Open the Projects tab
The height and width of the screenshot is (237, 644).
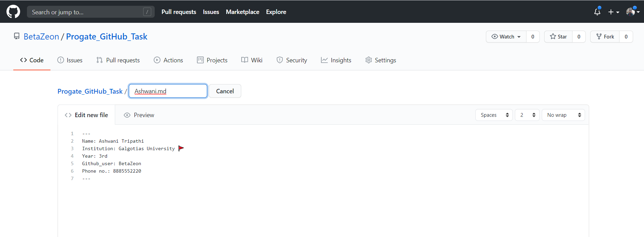(212, 60)
